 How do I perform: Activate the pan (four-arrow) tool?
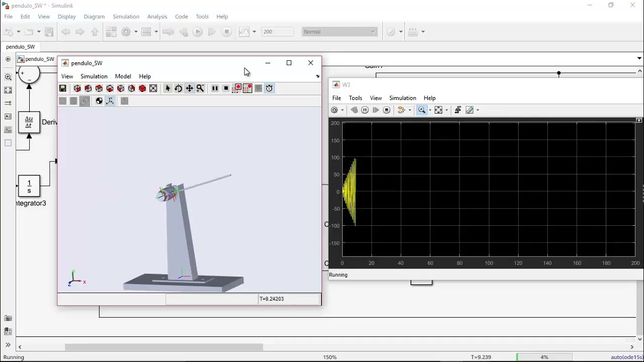pos(189,88)
